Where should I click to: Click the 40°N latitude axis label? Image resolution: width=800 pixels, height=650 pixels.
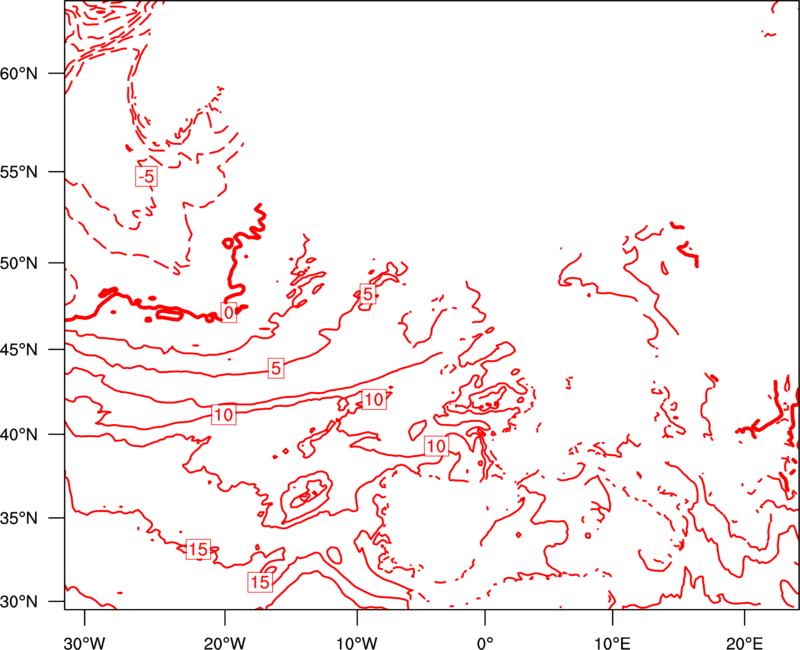[19, 434]
